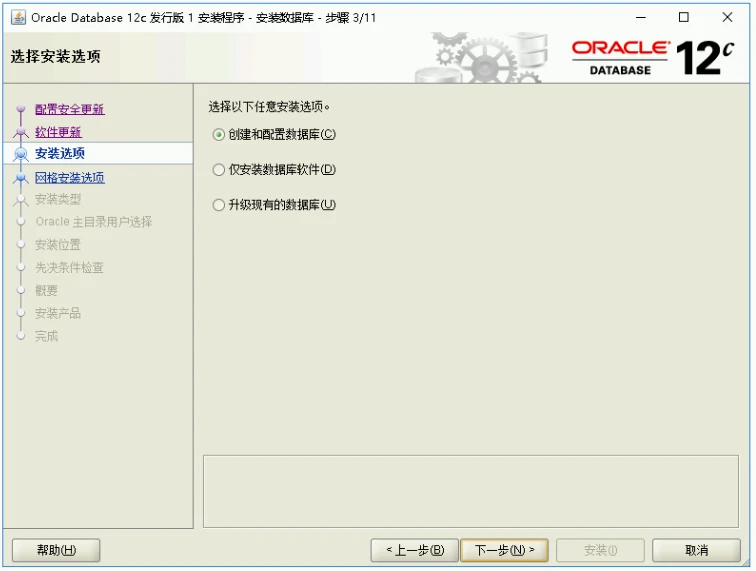Close the installer window
Viewport: 756px width, 571px height.
point(727,17)
